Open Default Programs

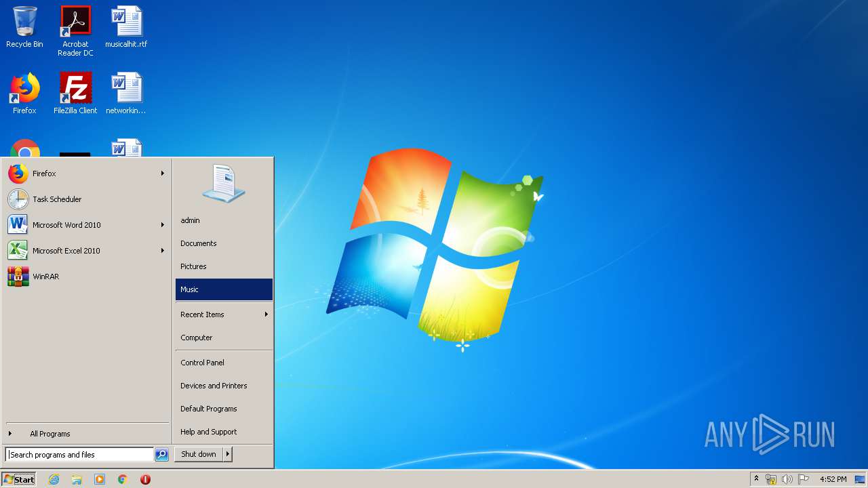(224, 409)
